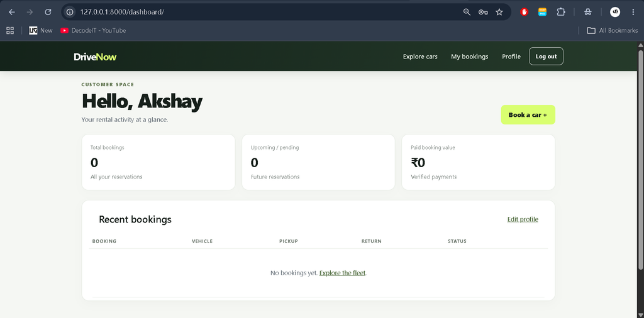Click the Hello, Akshay heading

142,102
